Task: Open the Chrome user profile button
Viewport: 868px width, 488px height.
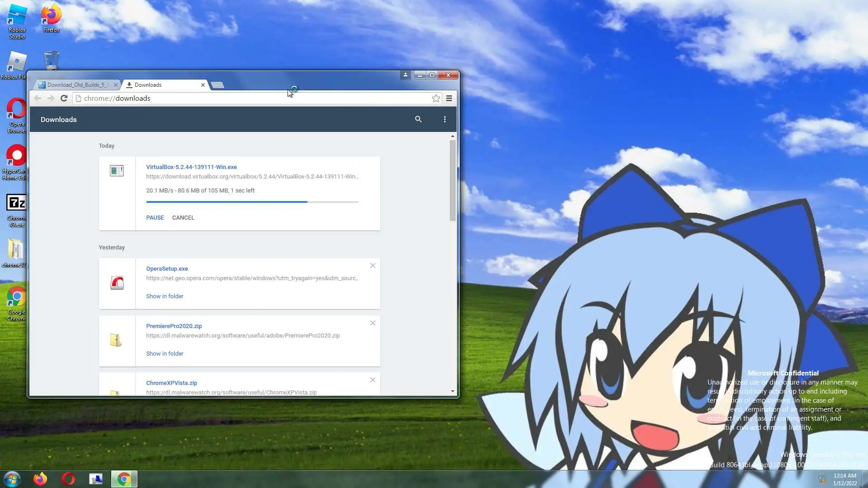Action: coord(405,75)
